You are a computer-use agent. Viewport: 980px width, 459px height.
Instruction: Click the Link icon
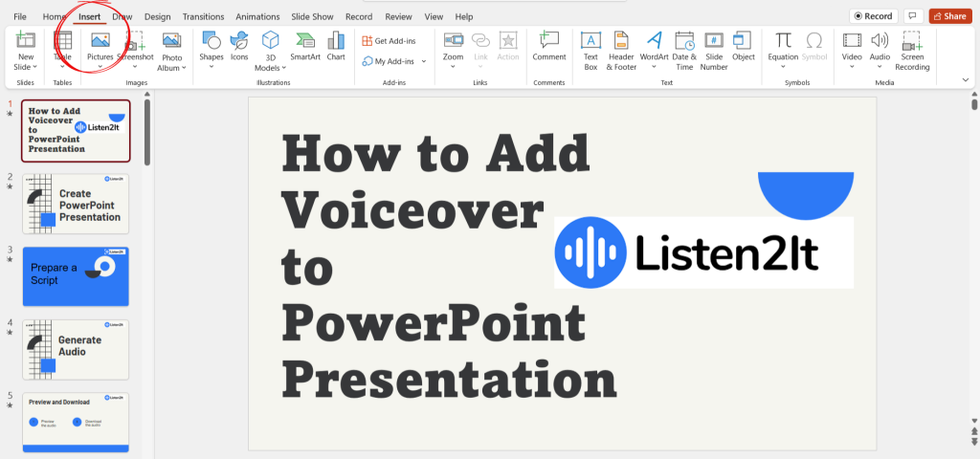[480, 40]
